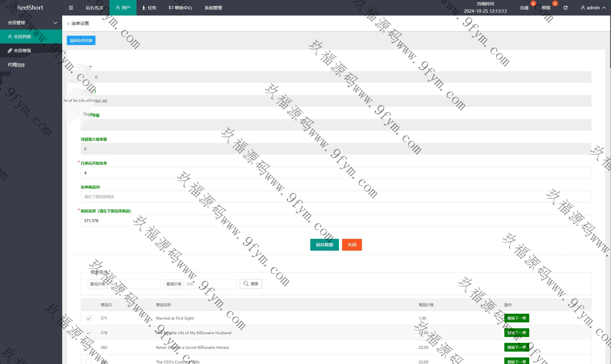Screen dimensions: 611x364
Task: Click the red 关闭 button
Action: (x=352, y=245)
